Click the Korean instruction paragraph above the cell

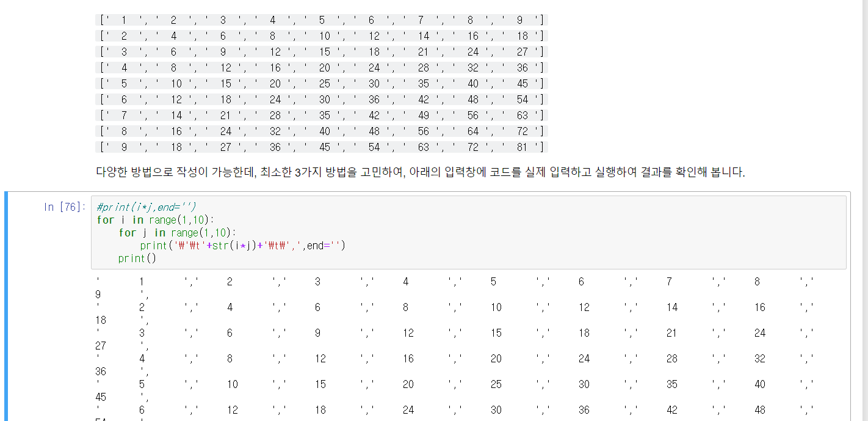coord(421,172)
